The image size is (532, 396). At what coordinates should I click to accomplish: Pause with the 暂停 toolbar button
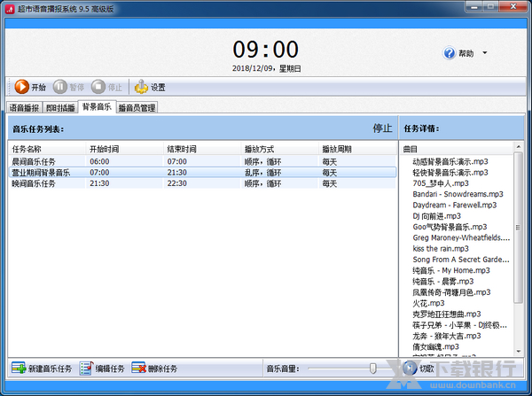coord(68,87)
